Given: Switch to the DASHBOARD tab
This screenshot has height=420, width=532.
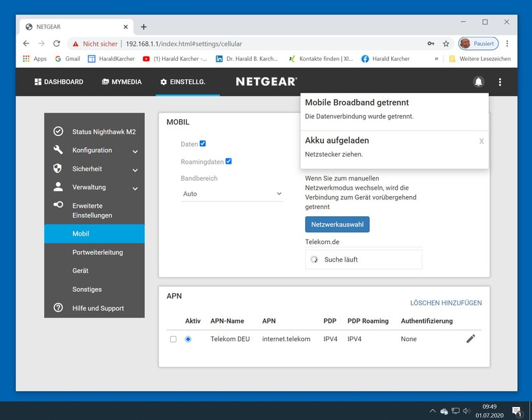Looking at the screenshot, I should click(x=59, y=82).
